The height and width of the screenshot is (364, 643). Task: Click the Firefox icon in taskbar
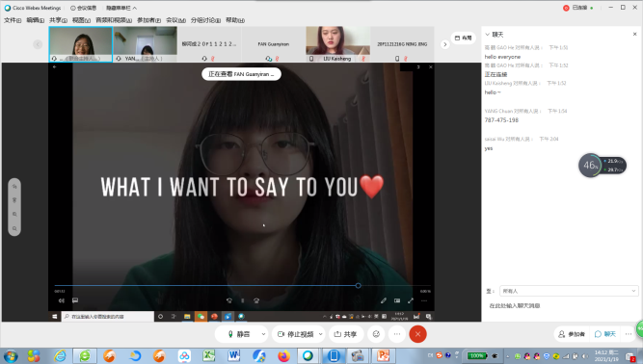(x=283, y=355)
